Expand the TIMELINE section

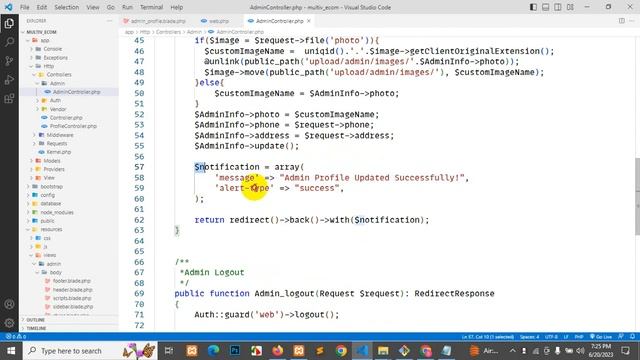pos(69,328)
